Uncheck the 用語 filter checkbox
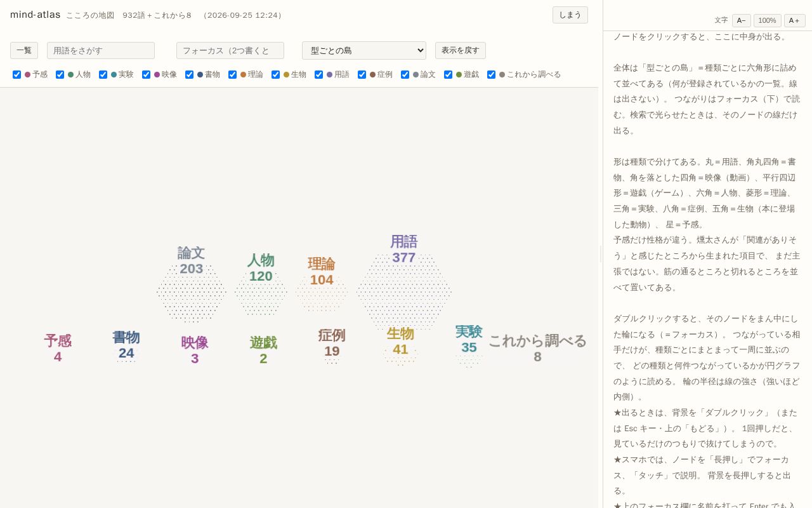The height and width of the screenshot is (508, 812). click(x=319, y=75)
